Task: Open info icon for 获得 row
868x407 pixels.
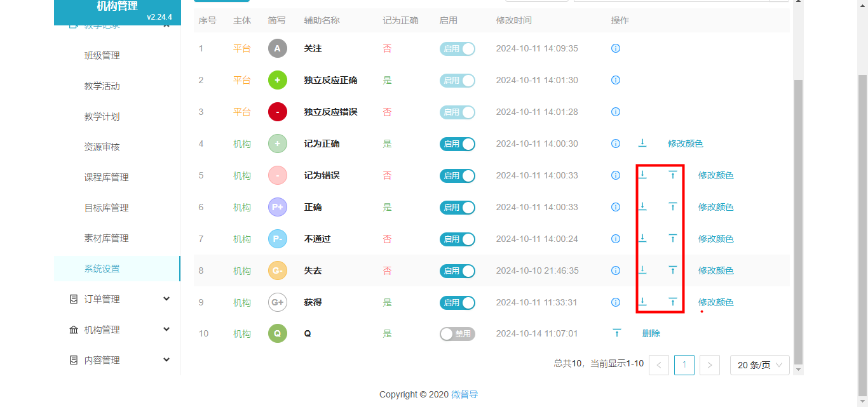Action: [x=615, y=302]
